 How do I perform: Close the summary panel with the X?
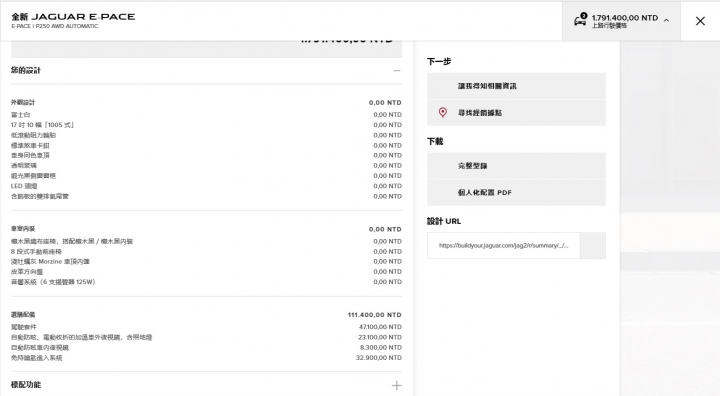tap(700, 21)
